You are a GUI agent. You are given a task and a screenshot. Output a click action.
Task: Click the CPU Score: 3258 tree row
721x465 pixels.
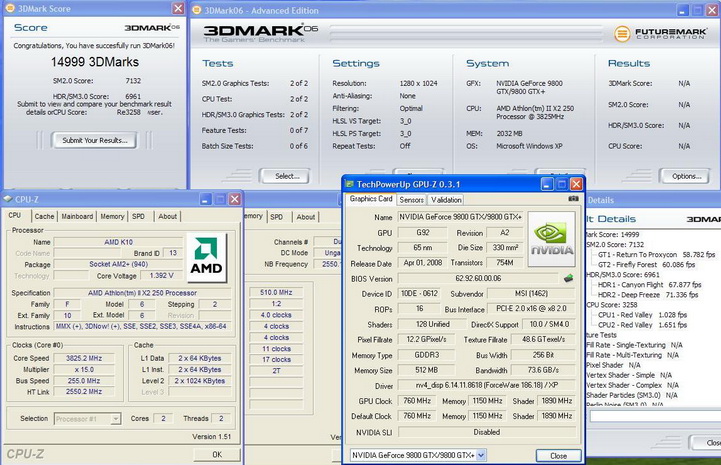612,304
